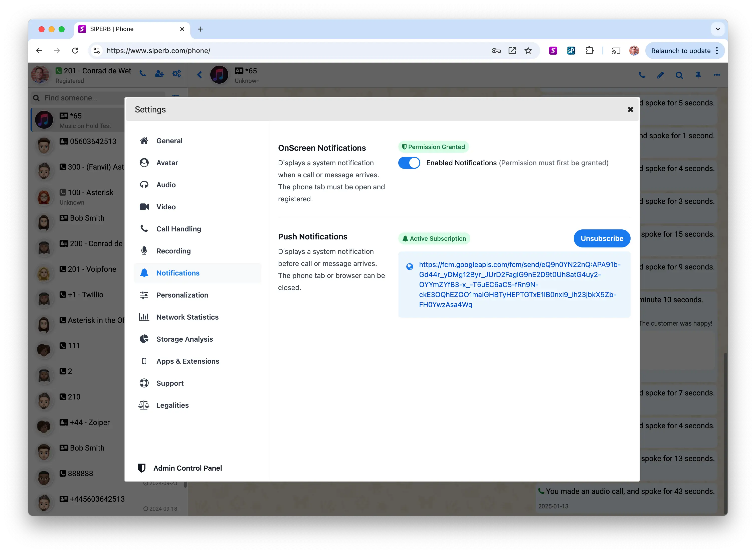Open Chrome profile avatar
756x553 pixels.
click(x=634, y=51)
